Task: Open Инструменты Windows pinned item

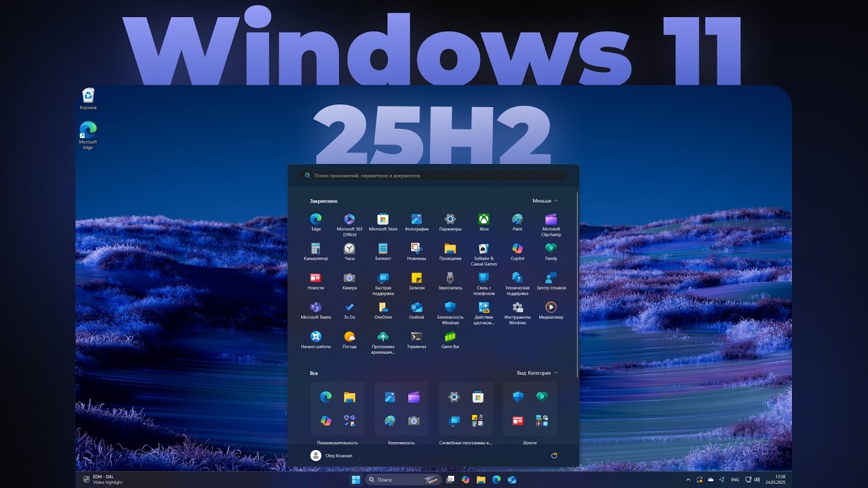Action: 517,313
